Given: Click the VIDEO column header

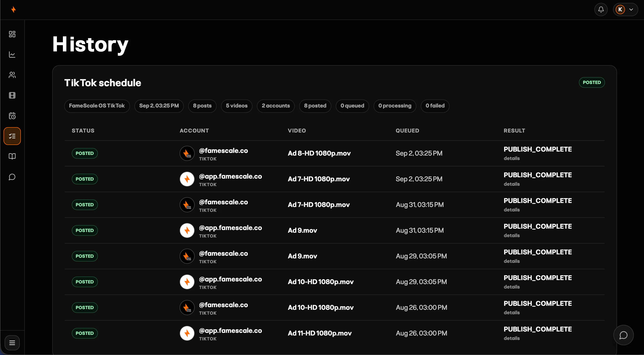Looking at the screenshot, I should tap(297, 131).
